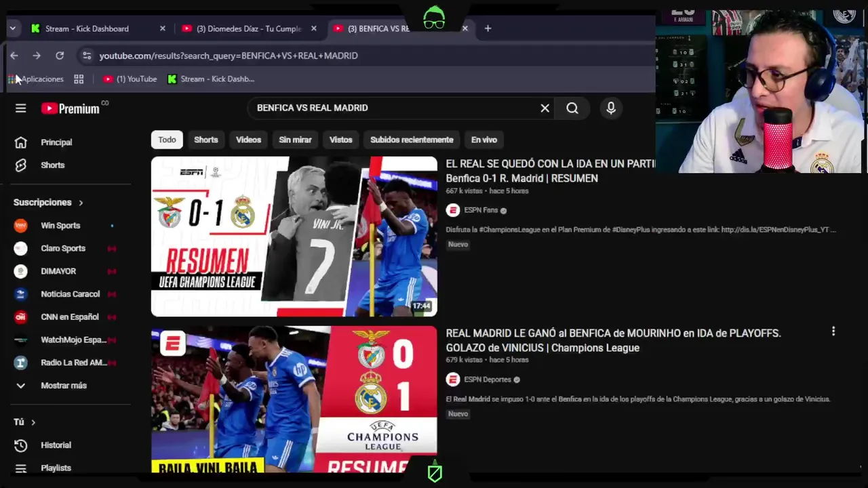Image resolution: width=868 pixels, height=488 pixels.
Task: Open title REAL MADRID LE GANÓ al BENFICA
Action: click(x=613, y=340)
